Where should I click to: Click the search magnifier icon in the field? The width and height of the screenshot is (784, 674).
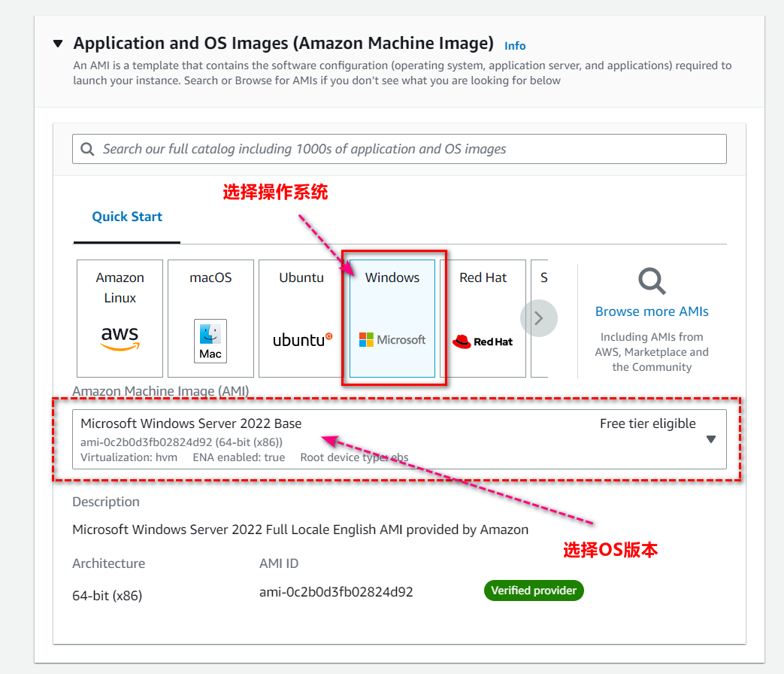[x=87, y=149]
